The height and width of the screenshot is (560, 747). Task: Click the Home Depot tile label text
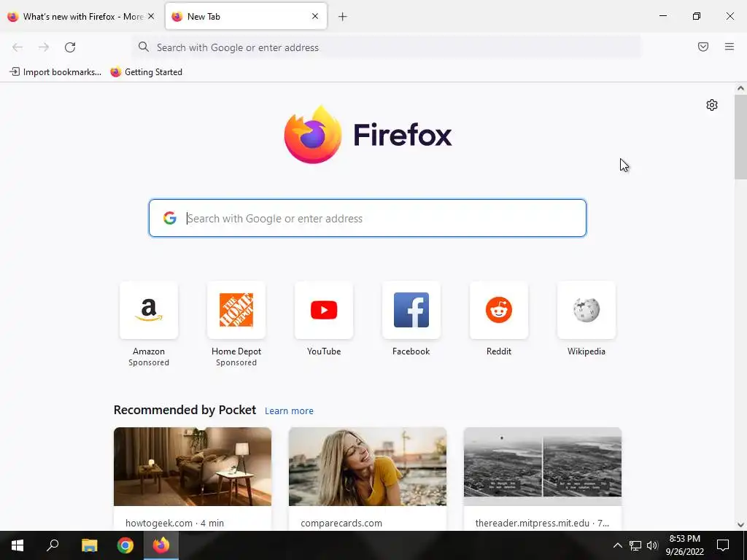tap(236, 351)
